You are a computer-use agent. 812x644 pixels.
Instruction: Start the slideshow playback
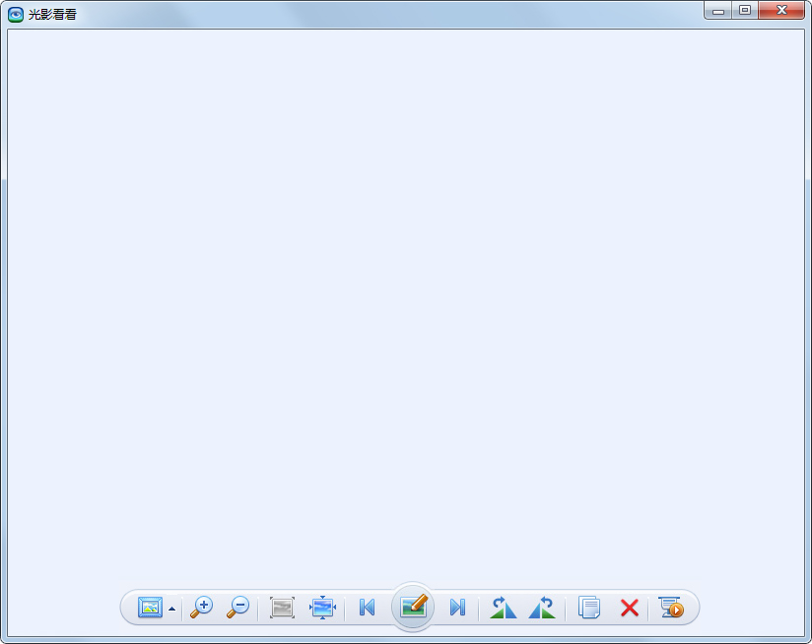(672, 608)
